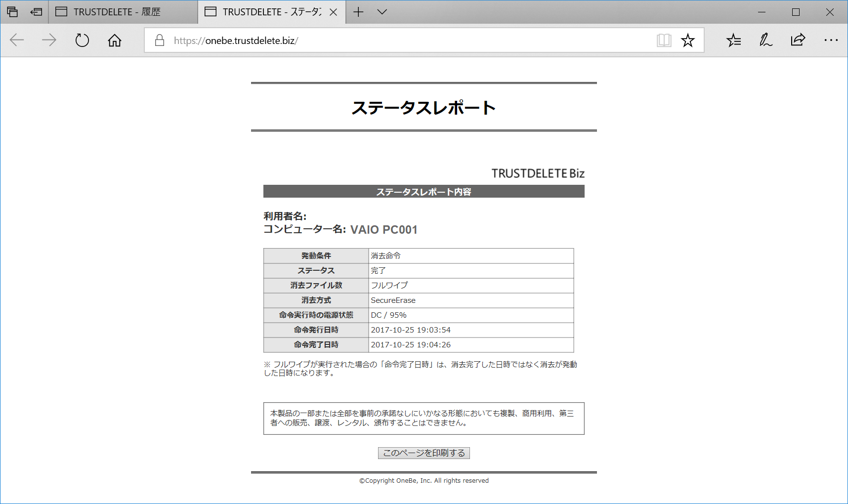Click the 完了 status value
This screenshot has height=504, width=848.
point(471,271)
